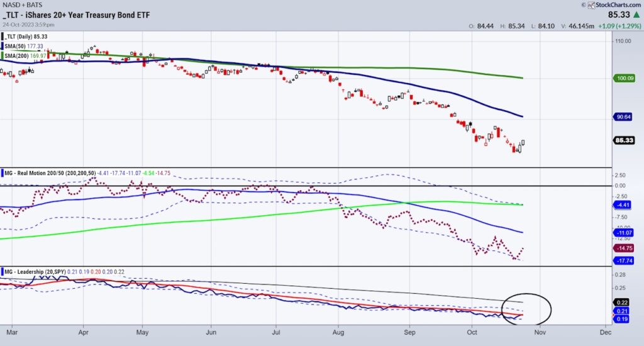644x346 pixels.
Task: Click the StockCharts.com logo icon
Action: pyautogui.click(x=591, y=5)
